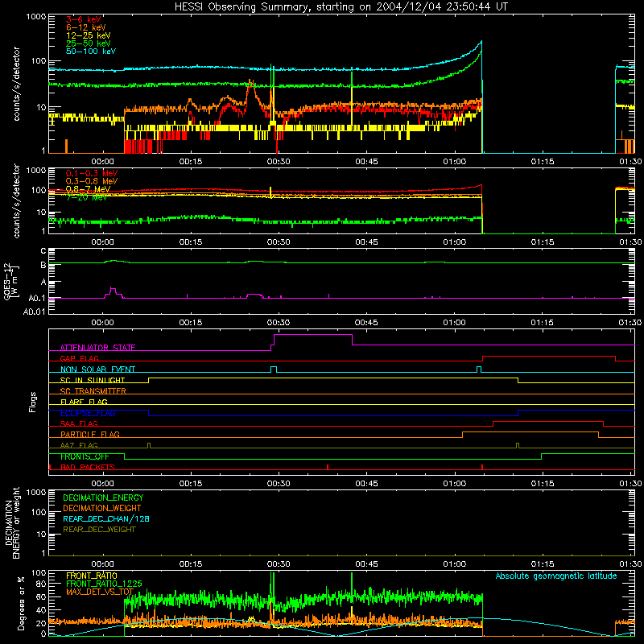Click the SAA_FLAG label
This screenshot has width=644, height=644.
click(79, 424)
